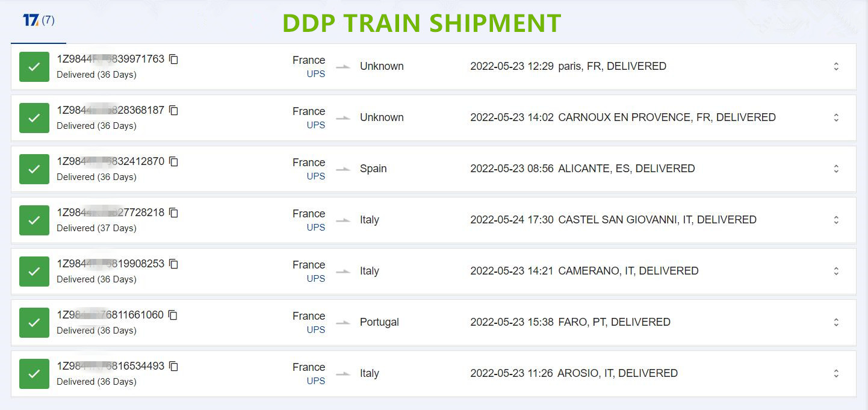Copy tracking number ending in 6816534493

pos(173,366)
